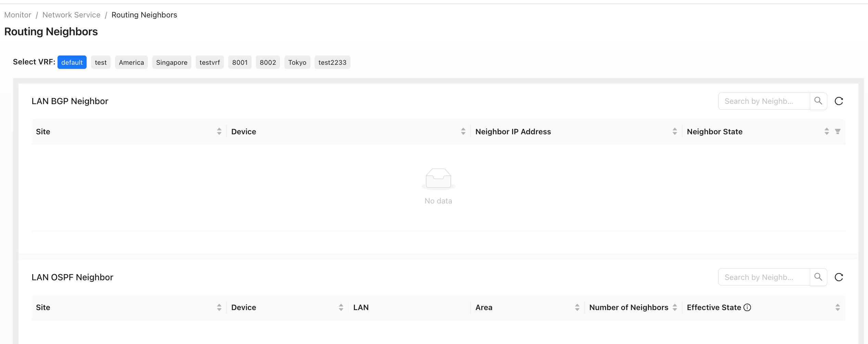Select the test VRF
The height and width of the screenshot is (344, 868).
tap(101, 62)
